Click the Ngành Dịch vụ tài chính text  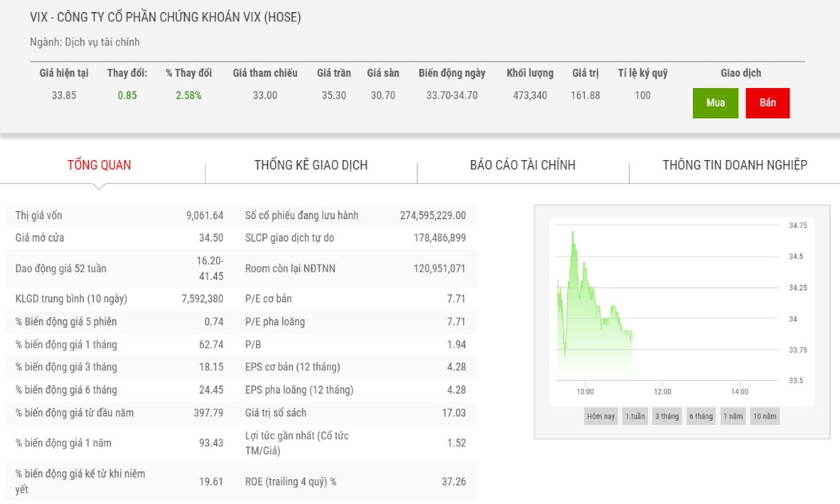click(x=85, y=42)
